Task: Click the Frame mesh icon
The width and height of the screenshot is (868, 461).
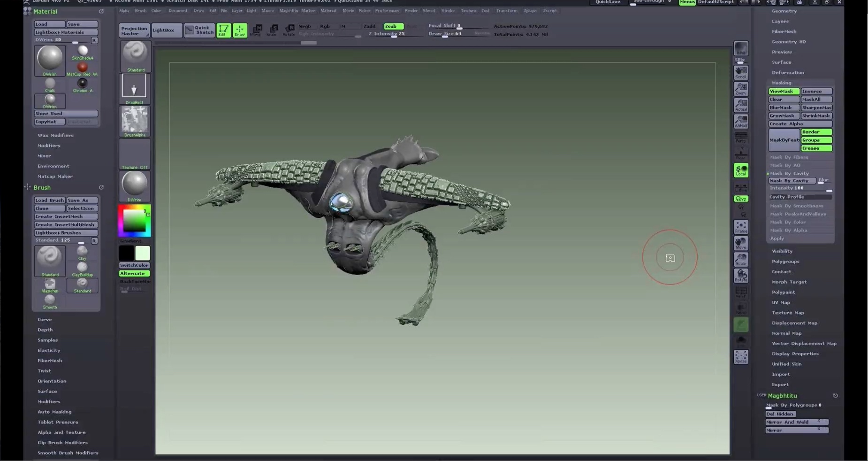Action: [741, 227]
